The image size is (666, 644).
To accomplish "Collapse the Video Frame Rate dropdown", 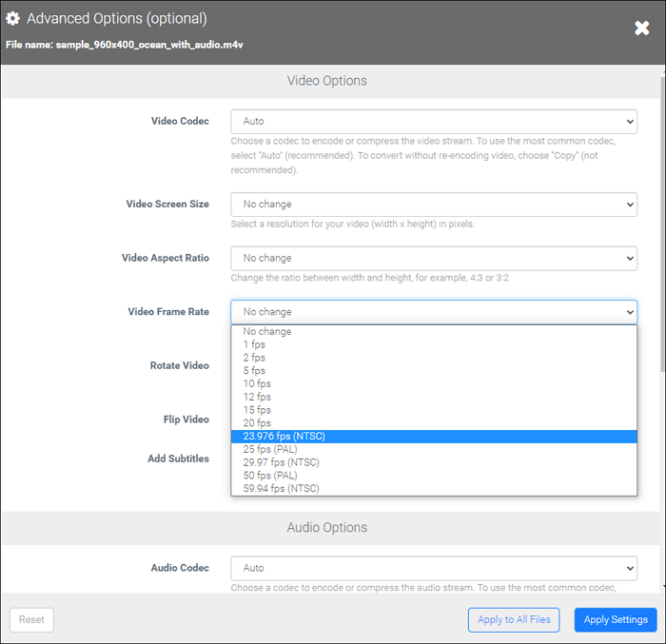I will (433, 312).
